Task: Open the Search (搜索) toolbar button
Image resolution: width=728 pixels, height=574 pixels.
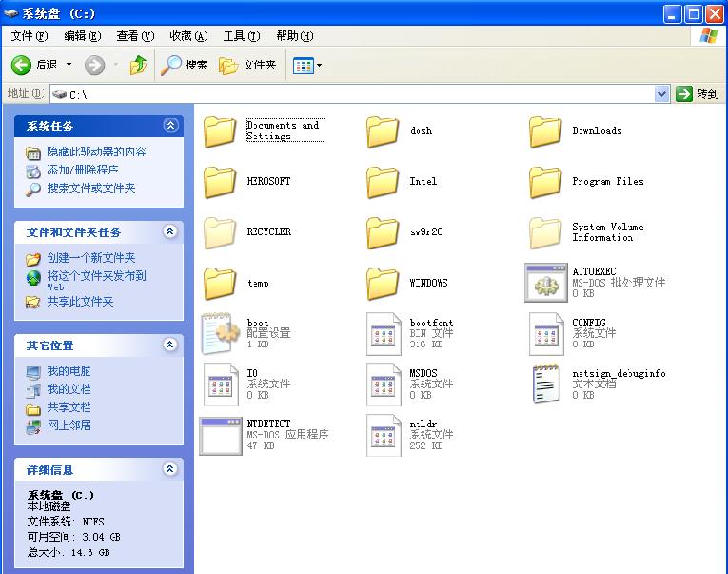Action: point(184,65)
